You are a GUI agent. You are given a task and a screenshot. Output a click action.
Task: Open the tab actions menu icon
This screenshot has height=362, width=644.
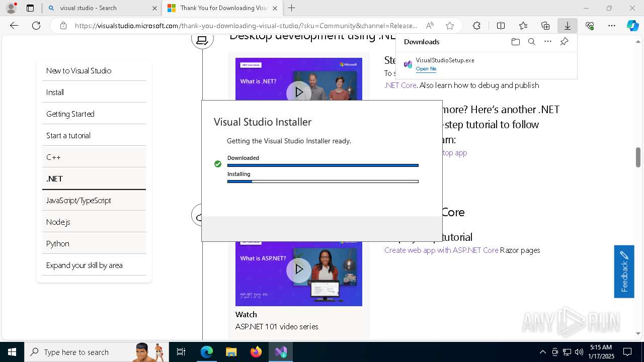pos(30,8)
